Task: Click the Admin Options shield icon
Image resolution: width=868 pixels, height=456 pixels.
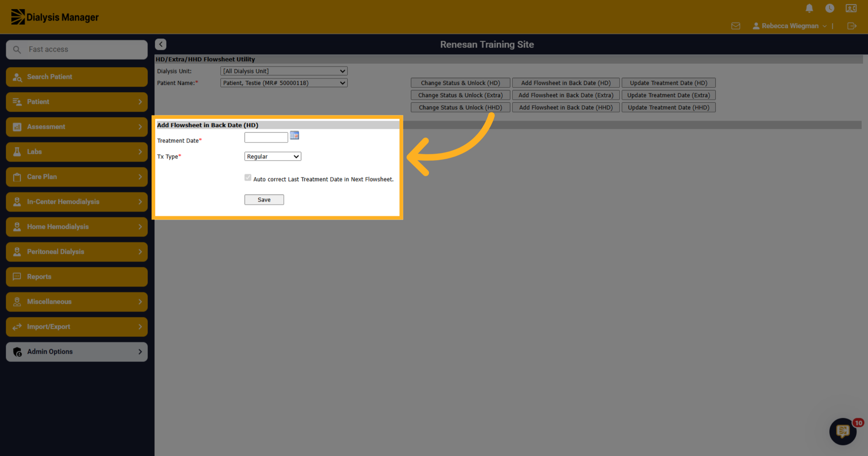Action: pyautogui.click(x=17, y=352)
